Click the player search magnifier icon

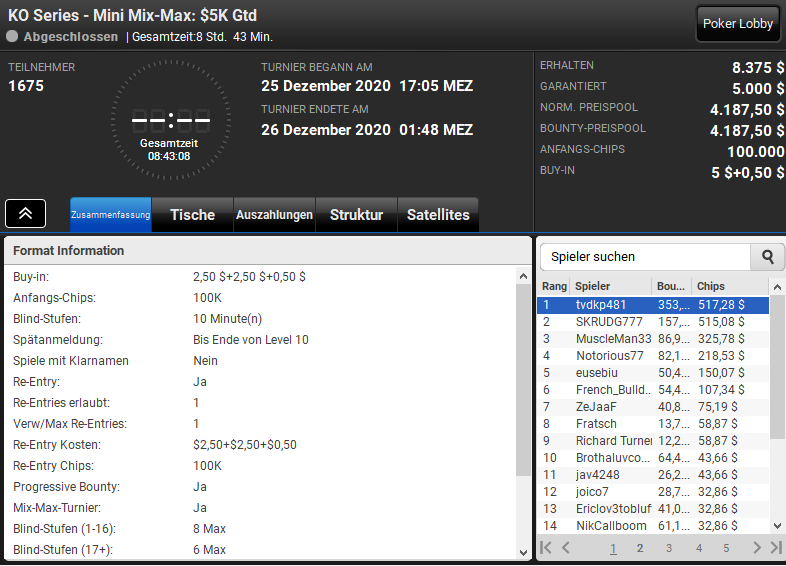(767, 257)
